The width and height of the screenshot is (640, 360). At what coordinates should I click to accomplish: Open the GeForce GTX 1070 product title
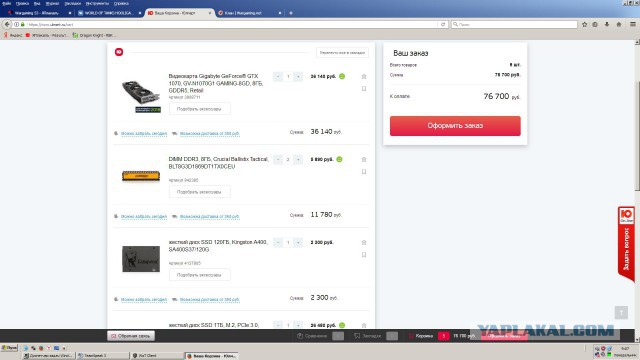(x=216, y=83)
